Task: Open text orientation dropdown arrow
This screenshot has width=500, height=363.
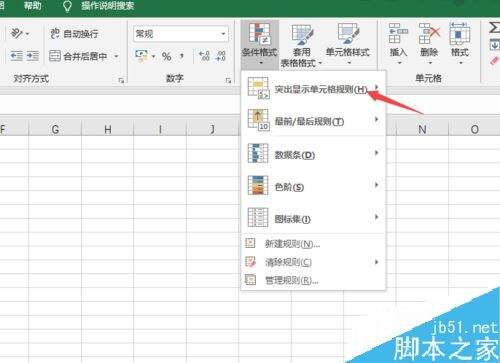Action: point(27,34)
